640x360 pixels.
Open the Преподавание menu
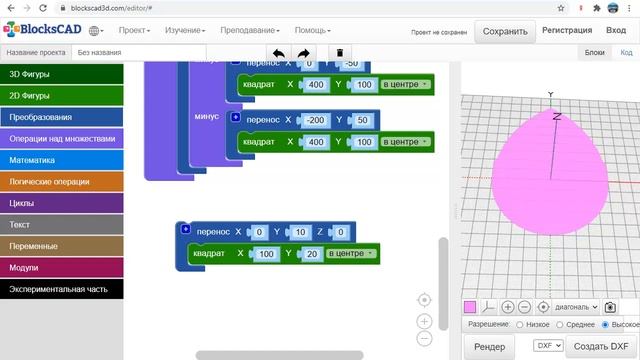(250, 30)
